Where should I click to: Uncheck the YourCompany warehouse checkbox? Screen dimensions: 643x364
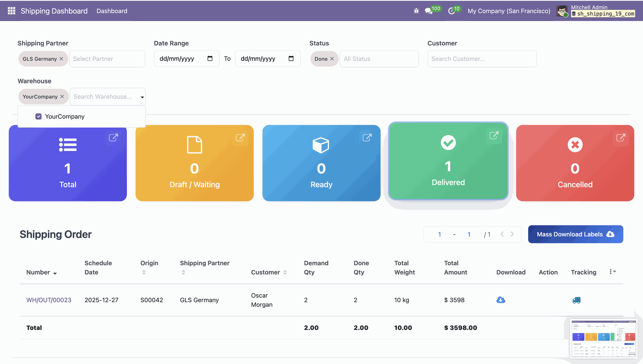tap(39, 116)
